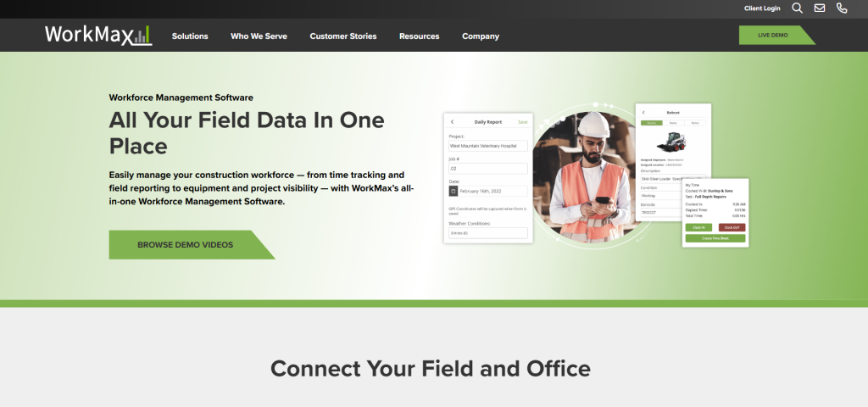Open the Resources menu

point(419,36)
